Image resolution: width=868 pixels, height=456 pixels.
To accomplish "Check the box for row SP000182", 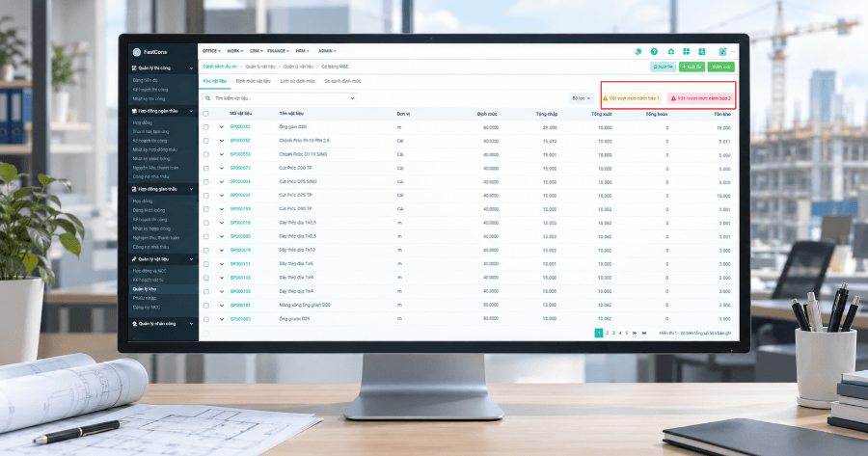I will [x=206, y=127].
